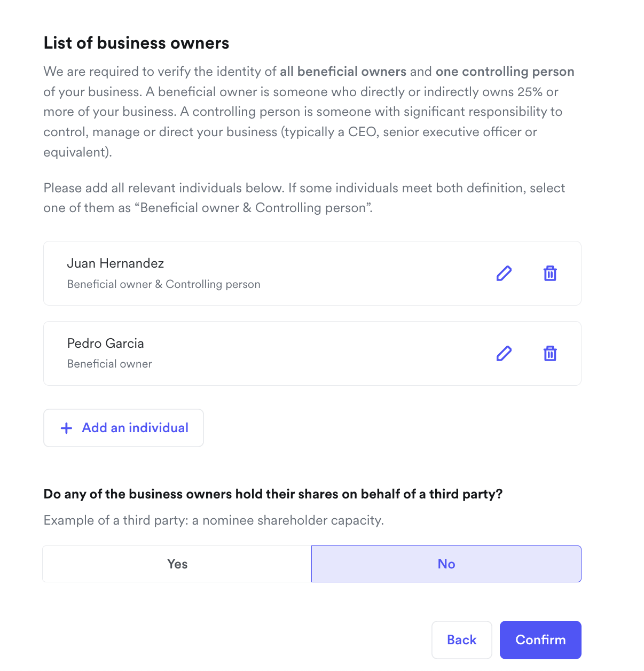Edit Pedro Garcia's details via pencil icon
The height and width of the screenshot is (671, 644).
504,354
